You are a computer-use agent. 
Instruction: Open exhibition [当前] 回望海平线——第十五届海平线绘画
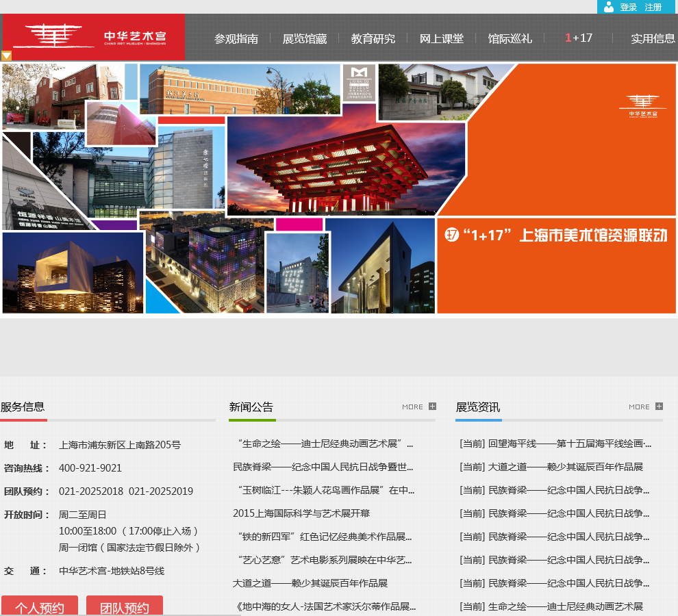(x=555, y=444)
